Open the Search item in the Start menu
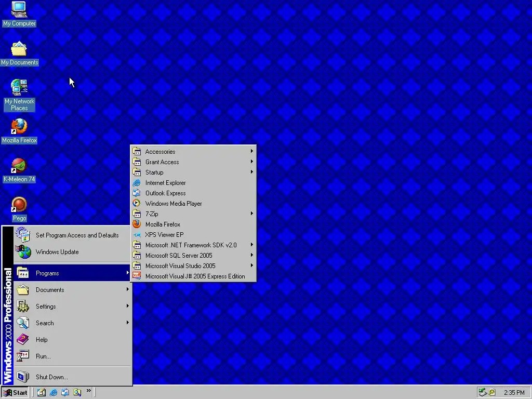 (72, 323)
